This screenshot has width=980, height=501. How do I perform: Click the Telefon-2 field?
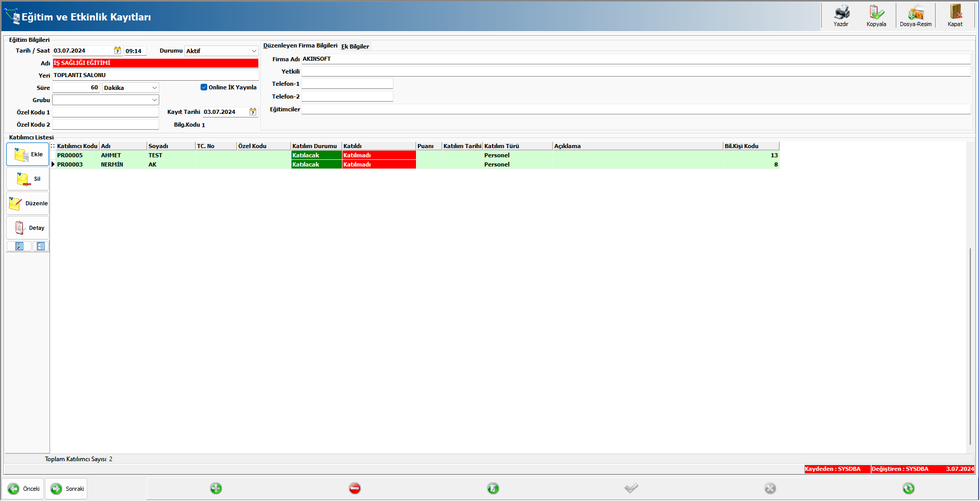click(x=347, y=97)
